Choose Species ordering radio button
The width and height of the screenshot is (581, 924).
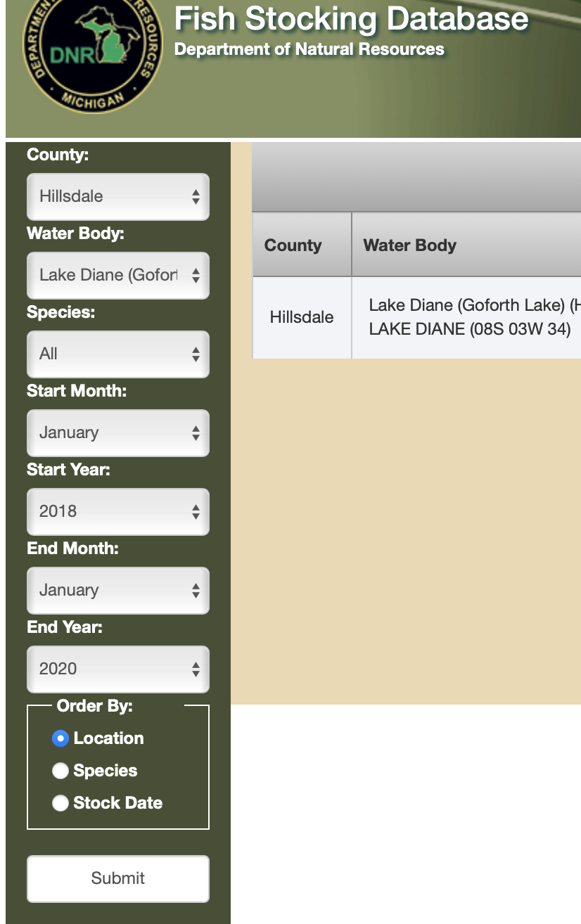pos(60,771)
